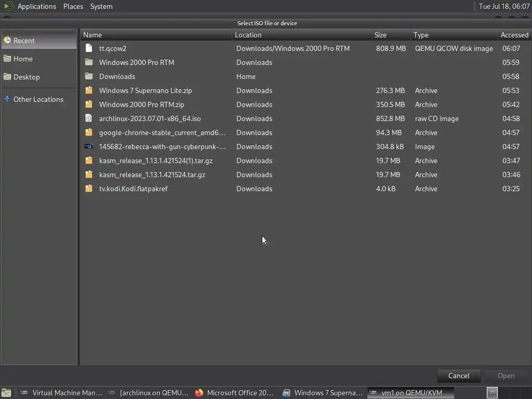Select Home in the sidebar

tap(38, 59)
